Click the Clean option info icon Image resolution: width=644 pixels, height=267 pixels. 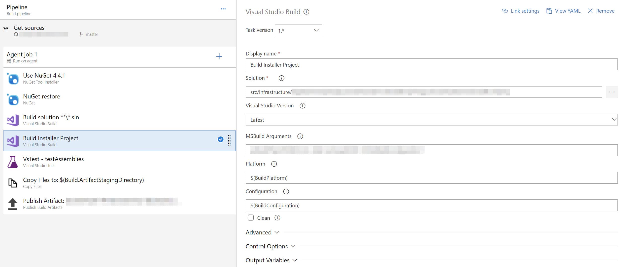pos(277,218)
